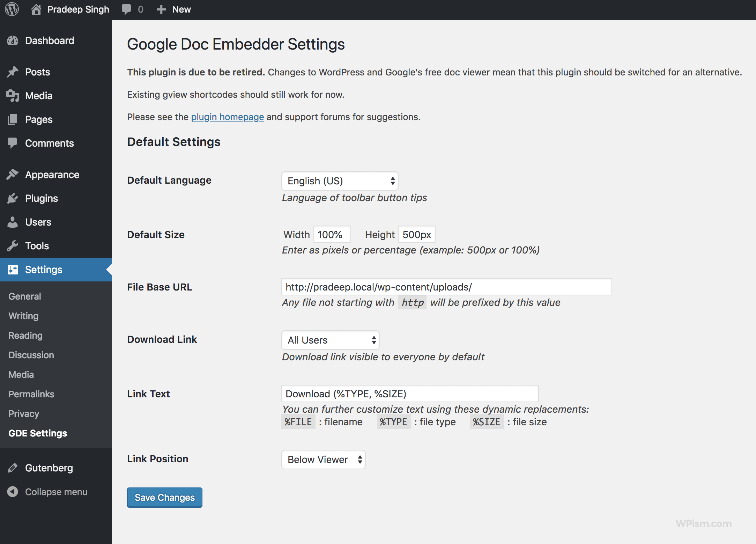Click the Appearance paintbrush icon
The image size is (756, 544).
13,174
